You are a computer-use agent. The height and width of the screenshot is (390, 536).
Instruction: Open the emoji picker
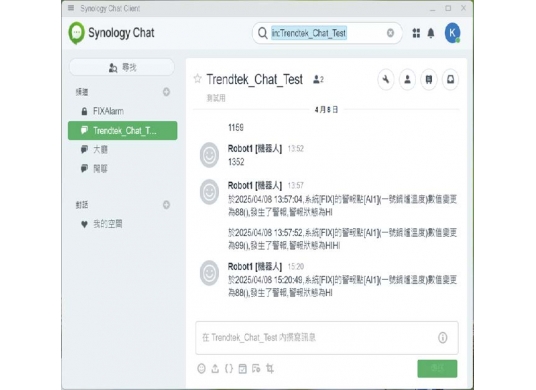click(x=201, y=368)
